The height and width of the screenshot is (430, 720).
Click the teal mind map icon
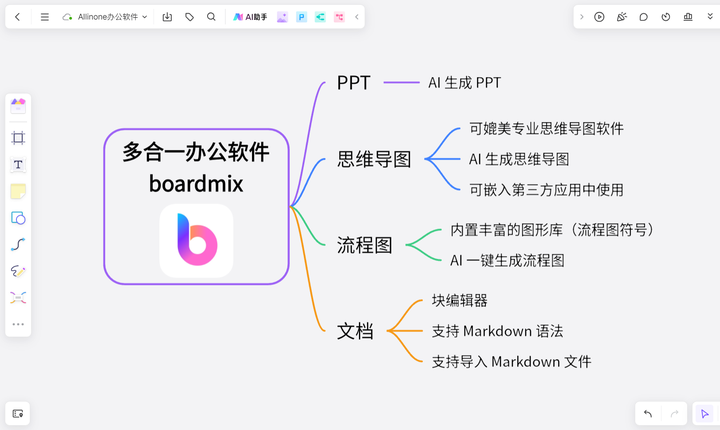coord(320,17)
